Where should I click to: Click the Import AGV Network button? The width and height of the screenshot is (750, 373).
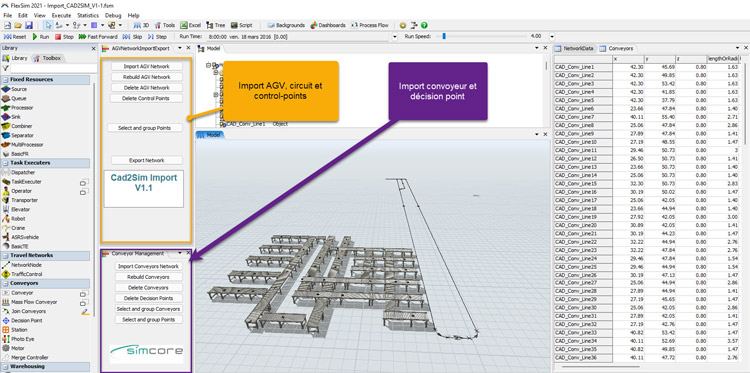146,66
